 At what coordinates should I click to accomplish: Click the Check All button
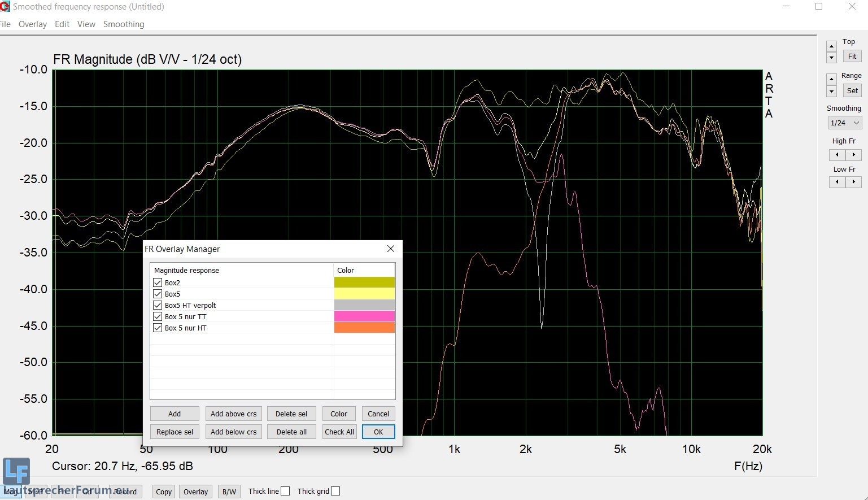(x=339, y=432)
